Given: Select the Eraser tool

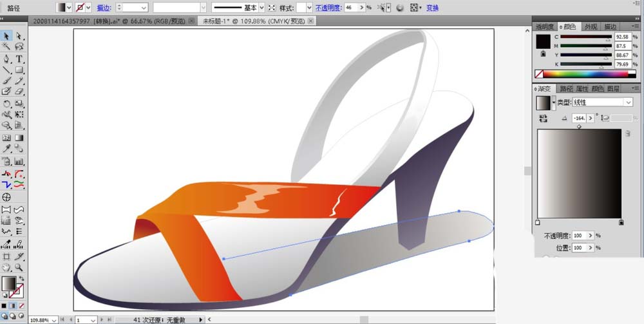Looking at the screenshot, I should pyautogui.click(x=19, y=91).
